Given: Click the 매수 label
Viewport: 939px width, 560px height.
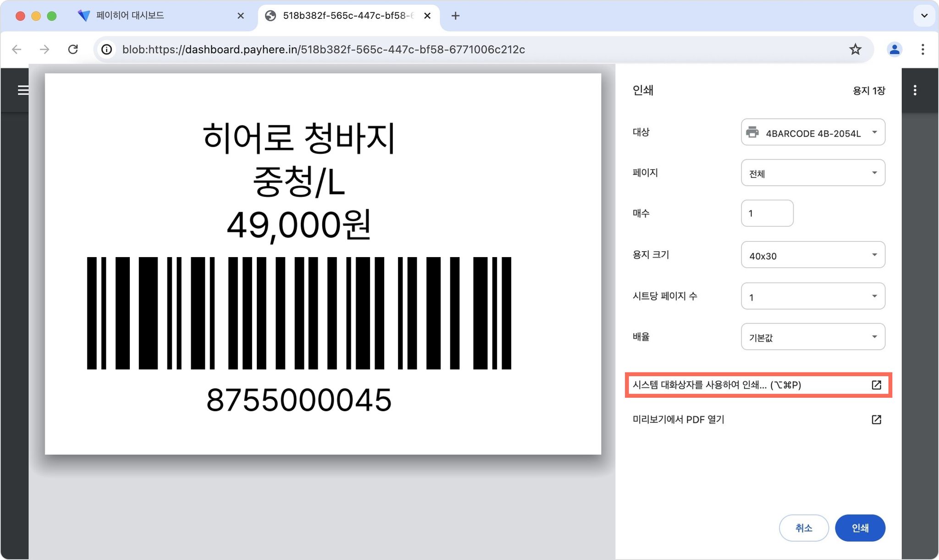Looking at the screenshot, I should tap(641, 213).
